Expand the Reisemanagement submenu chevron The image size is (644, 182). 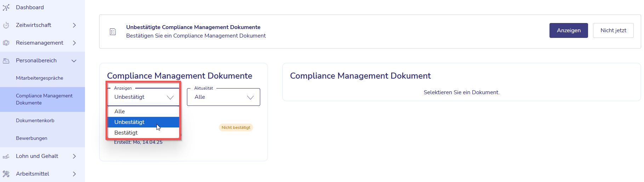[74, 43]
